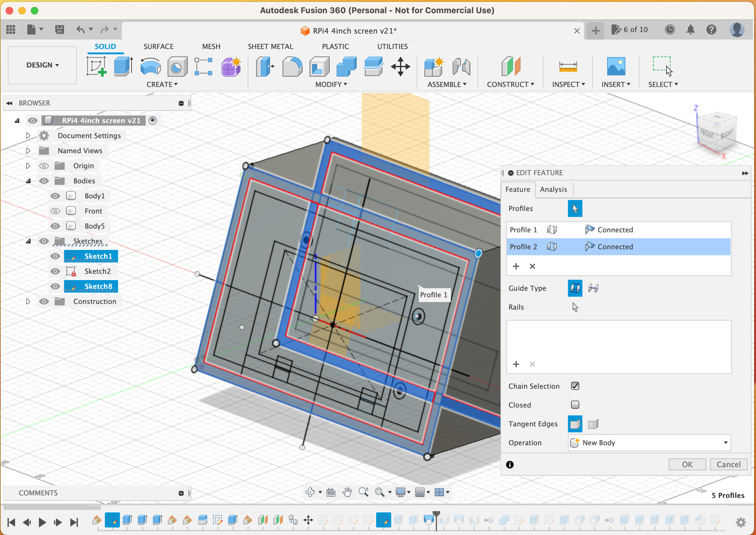Add a profile with plus button
The image size is (756, 535).
[516, 266]
